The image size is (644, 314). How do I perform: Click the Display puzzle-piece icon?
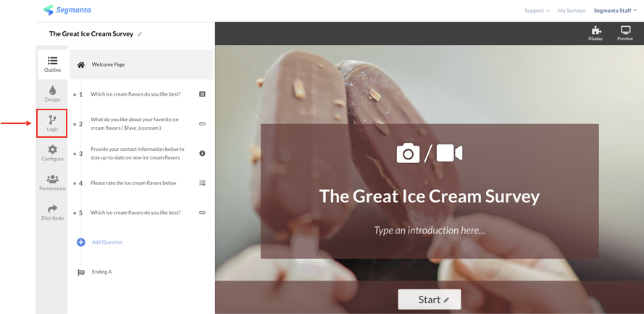(595, 33)
